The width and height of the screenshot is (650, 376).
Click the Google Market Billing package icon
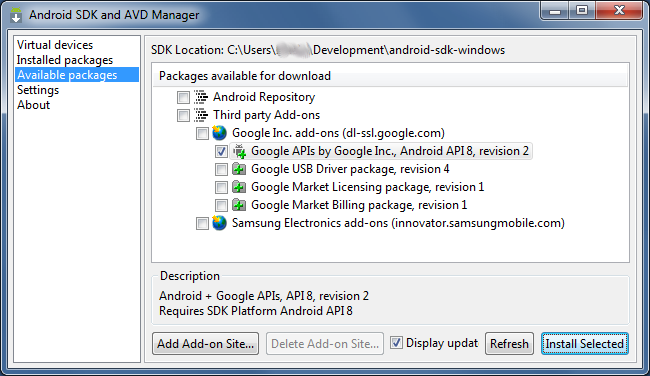point(239,205)
